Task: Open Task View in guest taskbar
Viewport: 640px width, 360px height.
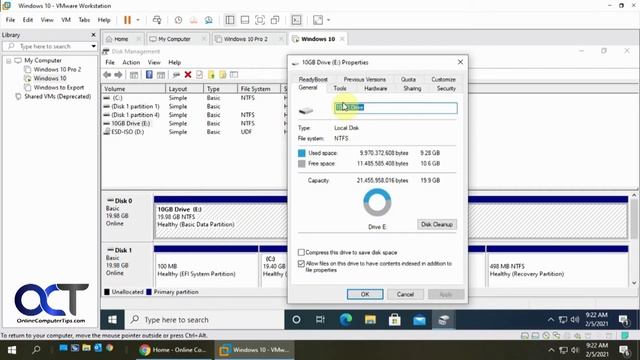Action: coord(320,320)
